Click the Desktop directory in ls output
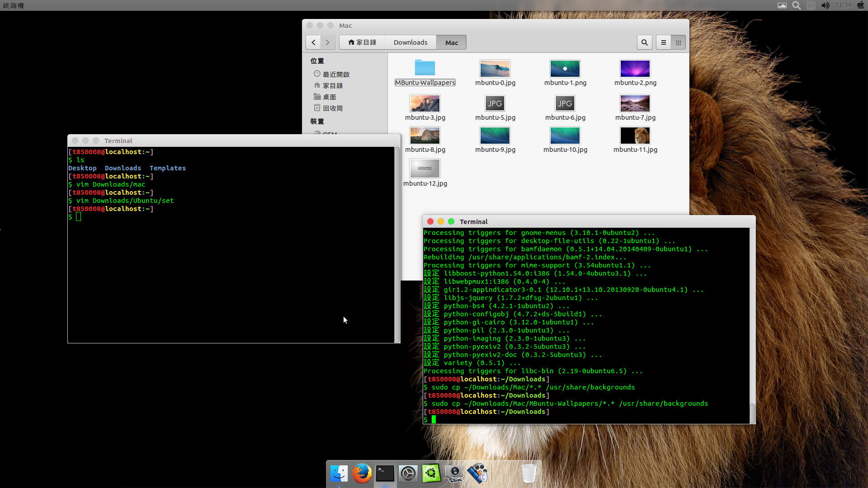868x488 pixels. (82, 168)
